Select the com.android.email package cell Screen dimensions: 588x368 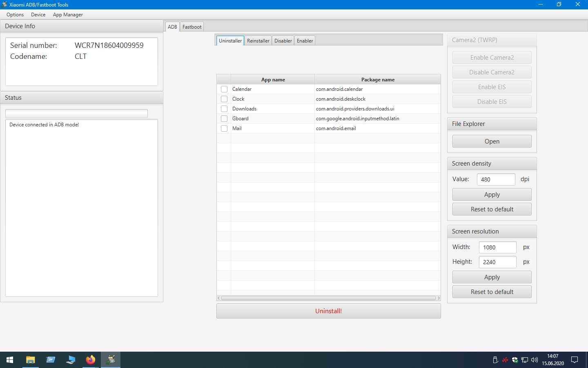[378, 128]
